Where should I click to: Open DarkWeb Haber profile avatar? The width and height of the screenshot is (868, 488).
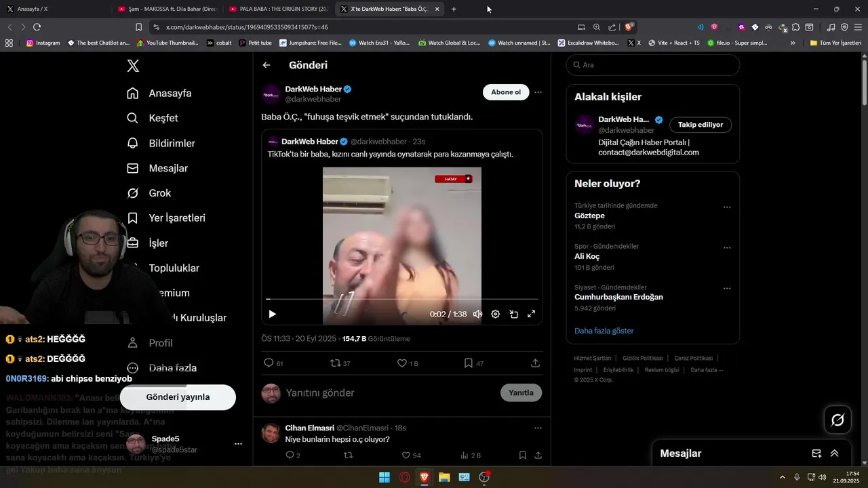coord(271,94)
